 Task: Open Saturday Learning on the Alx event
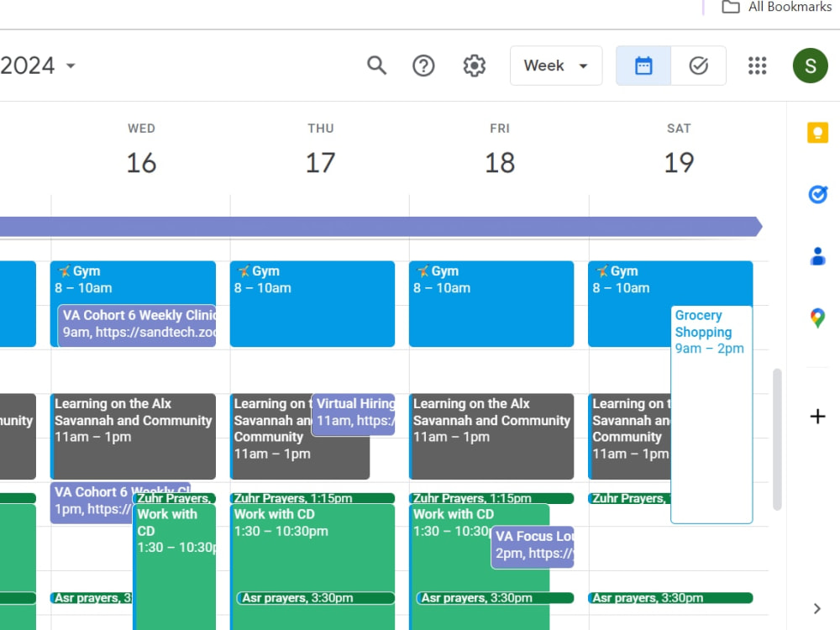[x=629, y=436]
